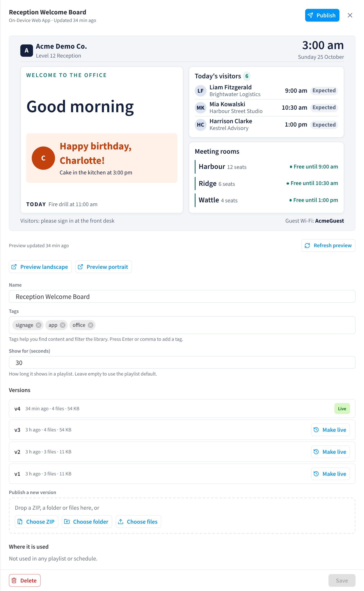
Task: Make version v2 live
Action: click(330, 452)
